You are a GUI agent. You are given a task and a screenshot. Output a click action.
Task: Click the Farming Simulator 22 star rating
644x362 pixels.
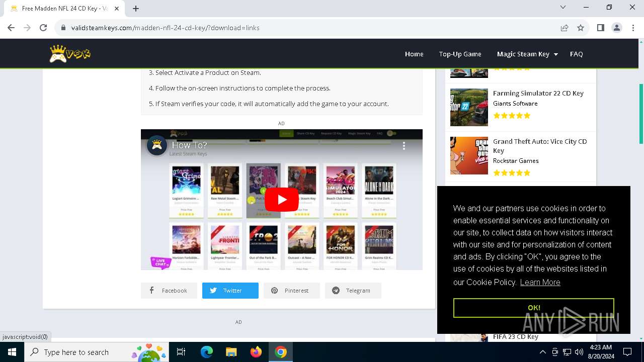[x=512, y=116]
